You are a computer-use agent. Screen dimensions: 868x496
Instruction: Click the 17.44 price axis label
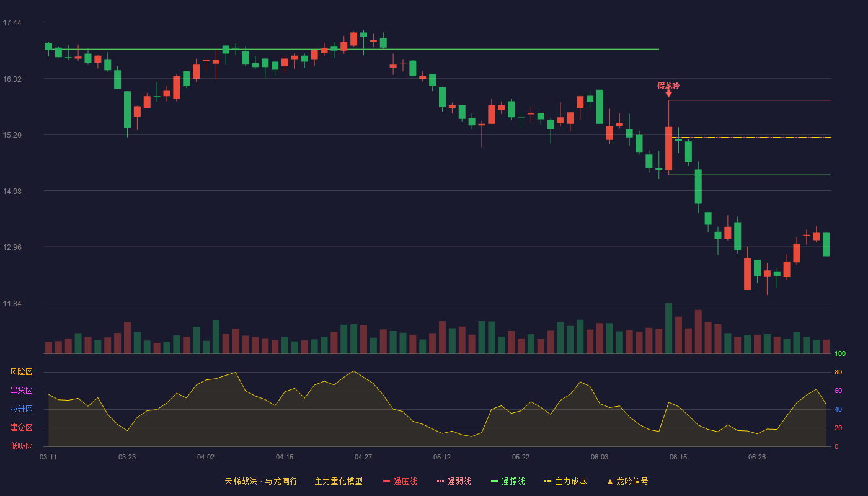coord(12,23)
